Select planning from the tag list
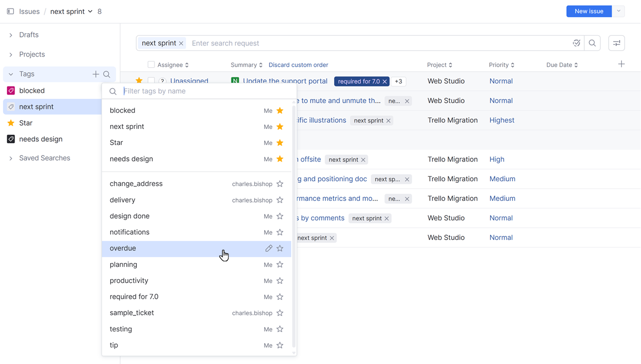The width and height of the screenshot is (641, 364). point(127,264)
